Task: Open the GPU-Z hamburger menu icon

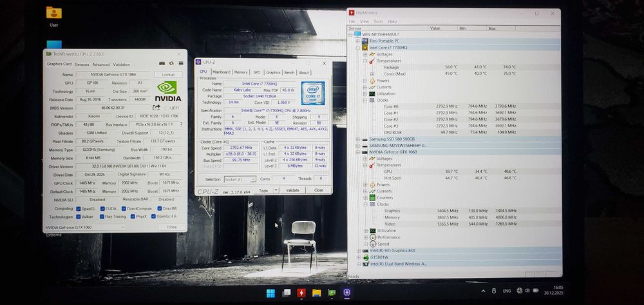Action: pos(181,64)
